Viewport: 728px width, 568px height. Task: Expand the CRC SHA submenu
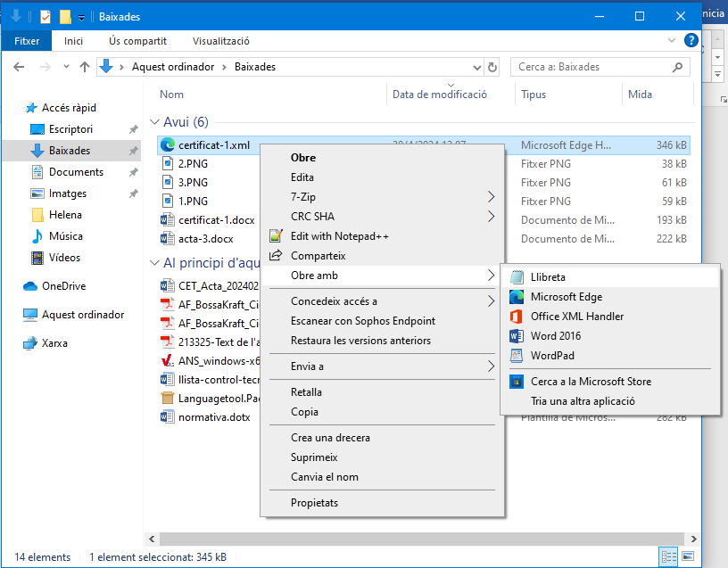491,217
